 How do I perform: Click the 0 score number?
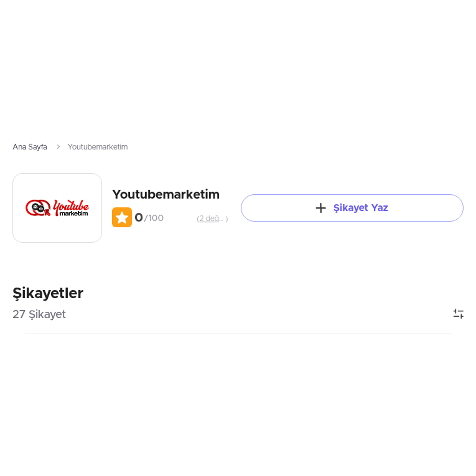coord(139,217)
